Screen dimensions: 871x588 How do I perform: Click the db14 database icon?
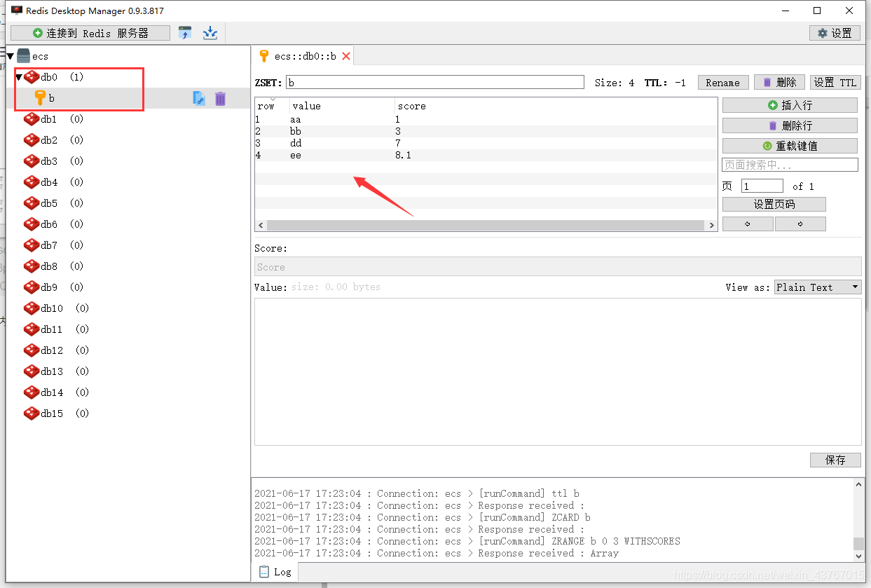click(x=32, y=392)
